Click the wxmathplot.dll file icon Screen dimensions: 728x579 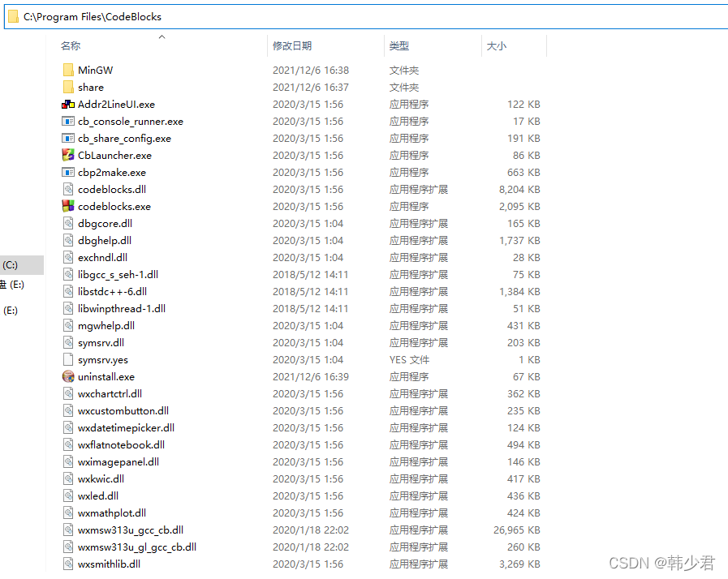(68, 513)
